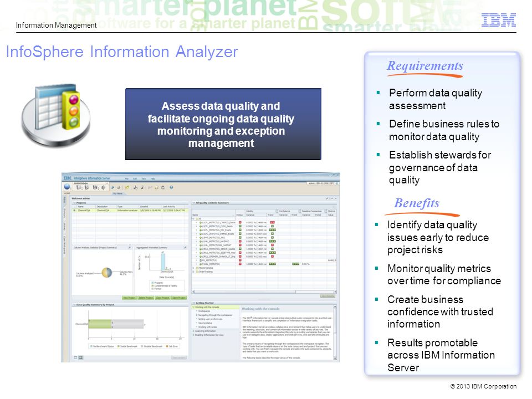Open the History side tab
The height and width of the screenshot is (399, 532).
(64, 227)
